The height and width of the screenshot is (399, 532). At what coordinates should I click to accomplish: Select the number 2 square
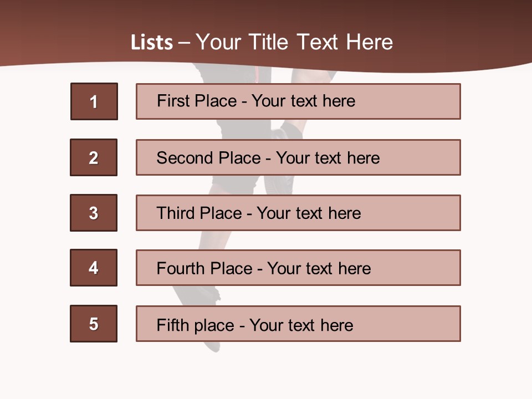pyautogui.click(x=94, y=157)
